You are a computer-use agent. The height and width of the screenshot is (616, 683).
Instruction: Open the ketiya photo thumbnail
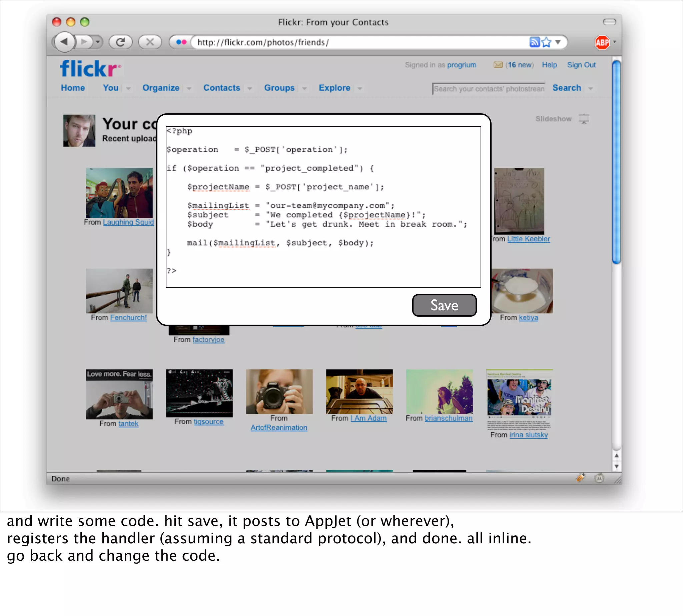pos(522,291)
